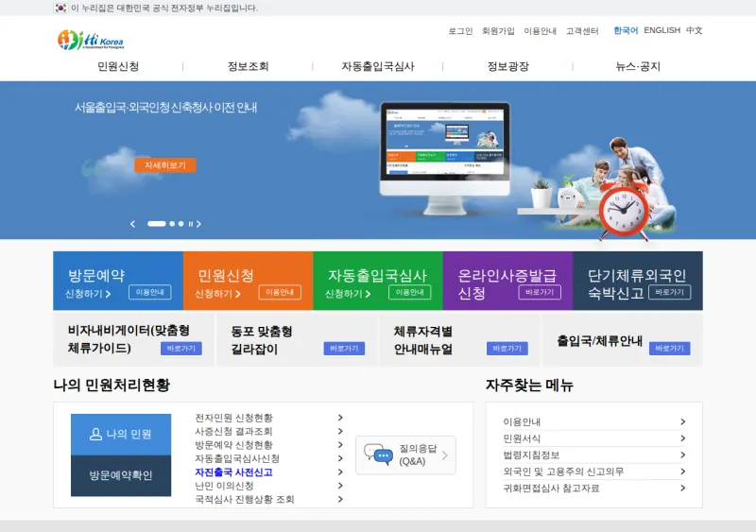Click 신청하기 under 방문예약
Screen dimensions: 756x532
(x=88, y=294)
